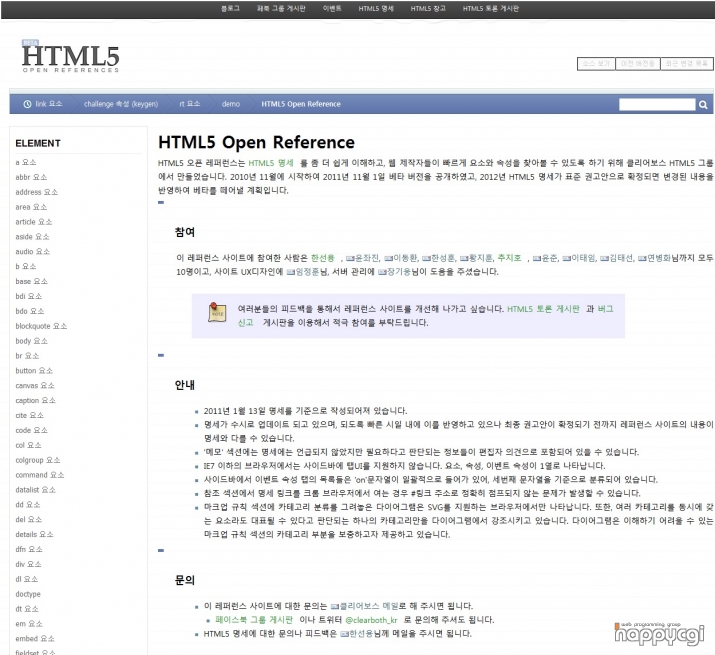The height and width of the screenshot is (655, 715).
Task: Open HTML5 토론 게시판 in top navigation
Action: pos(491,8)
